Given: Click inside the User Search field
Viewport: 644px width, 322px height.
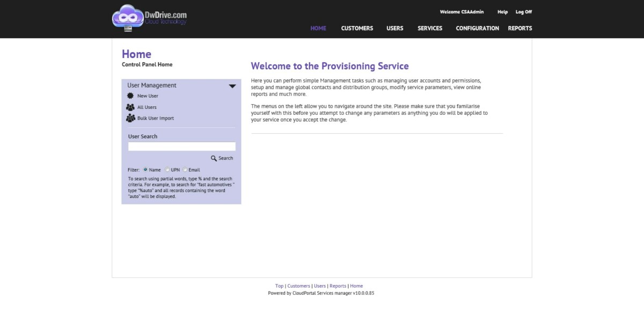Looking at the screenshot, I should [181, 146].
